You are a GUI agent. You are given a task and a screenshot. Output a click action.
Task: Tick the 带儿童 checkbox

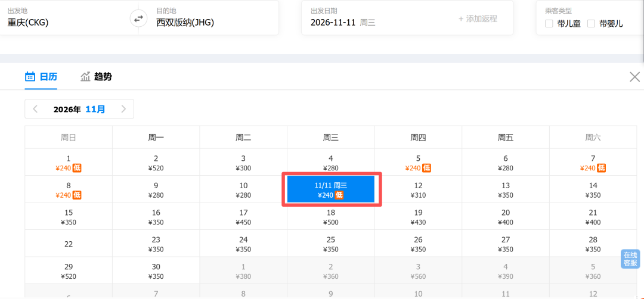point(549,24)
